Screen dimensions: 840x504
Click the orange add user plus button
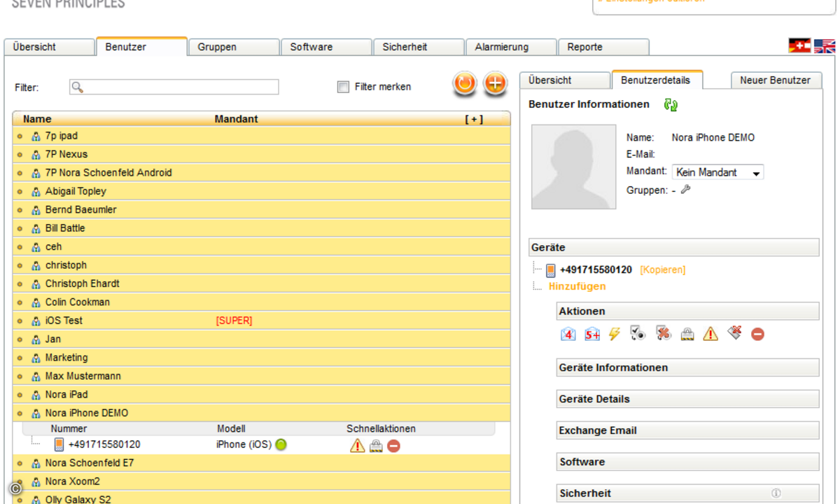point(495,83)
